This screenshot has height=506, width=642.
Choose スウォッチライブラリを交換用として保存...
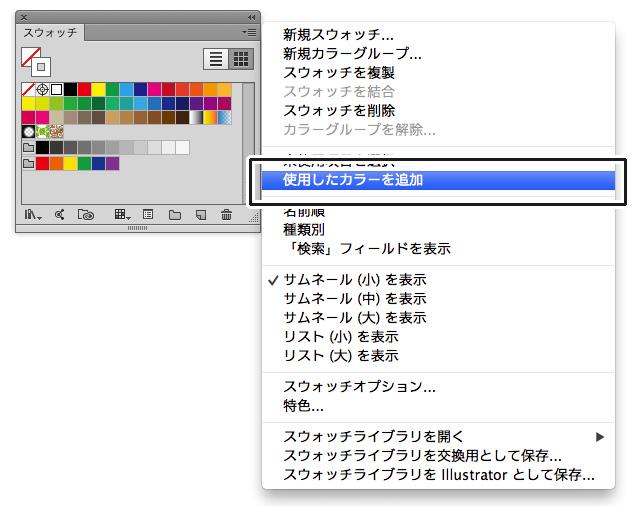[x=422, y=456]
